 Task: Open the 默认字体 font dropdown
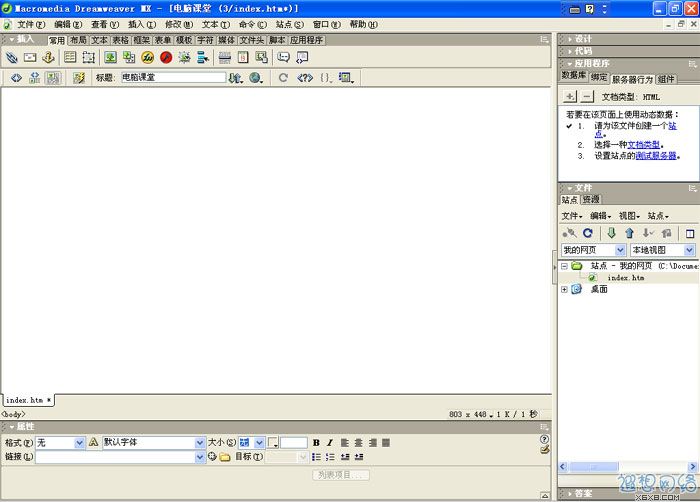200,443
